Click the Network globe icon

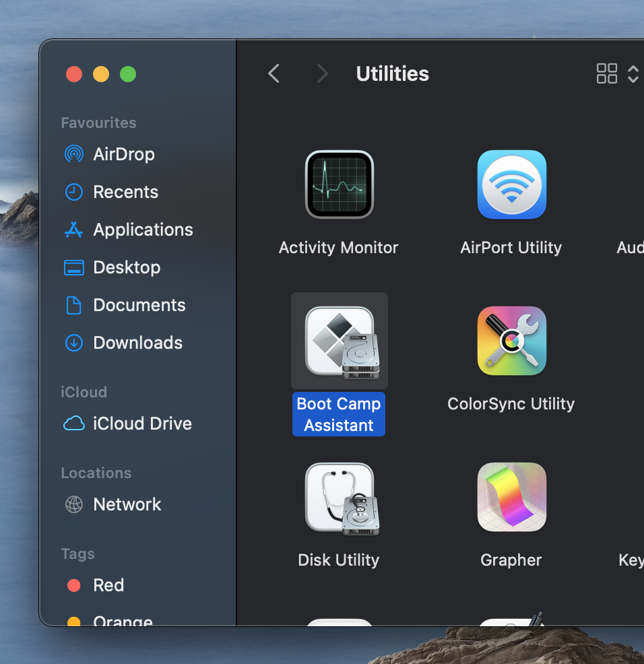pyautogui.click(x=73, y=504)
